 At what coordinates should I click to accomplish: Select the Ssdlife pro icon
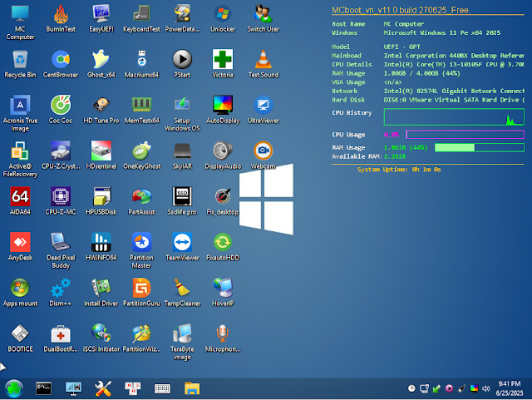(x=182, y=200)
